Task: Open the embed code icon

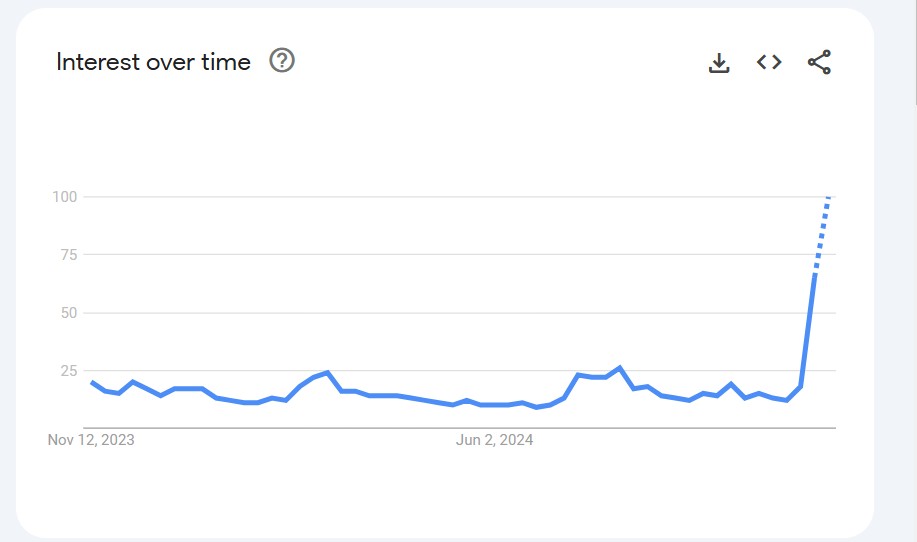Action: [768, 63]
